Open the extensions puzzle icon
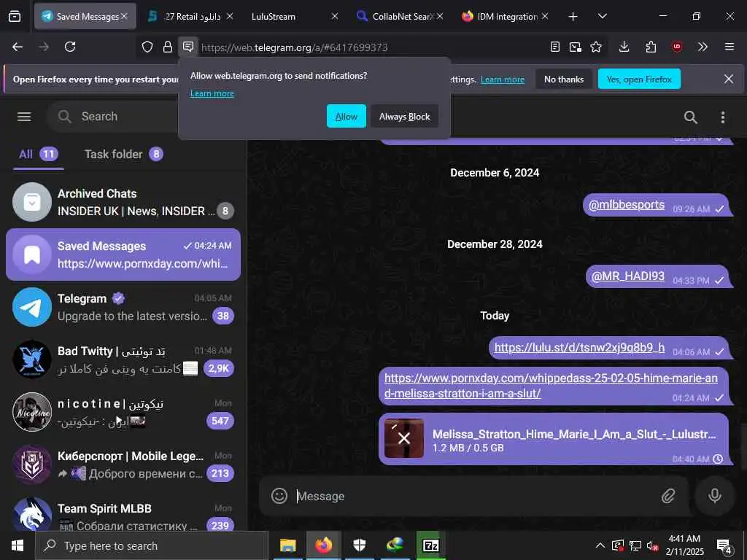Viewport: 747px width, 560px height. 651,47
